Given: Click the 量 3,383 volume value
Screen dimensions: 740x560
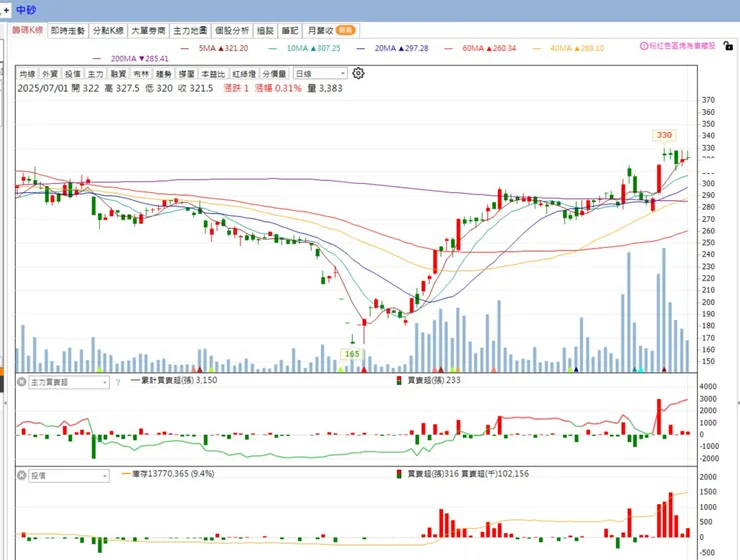Looking at the screenshot, I should click(325, 88).
